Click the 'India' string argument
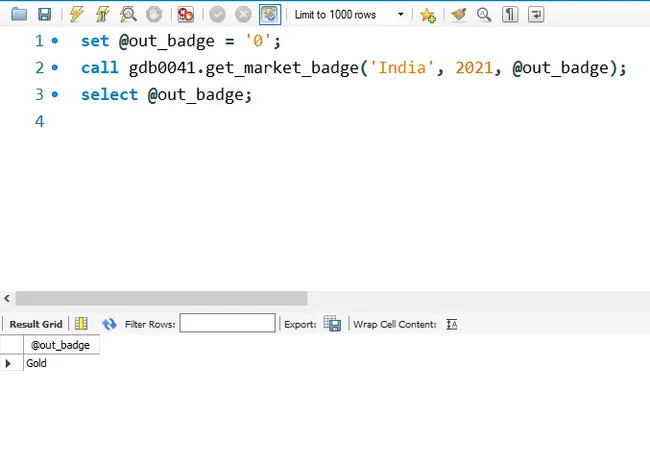The image size is (650, 469). click(x=402, y=68)
